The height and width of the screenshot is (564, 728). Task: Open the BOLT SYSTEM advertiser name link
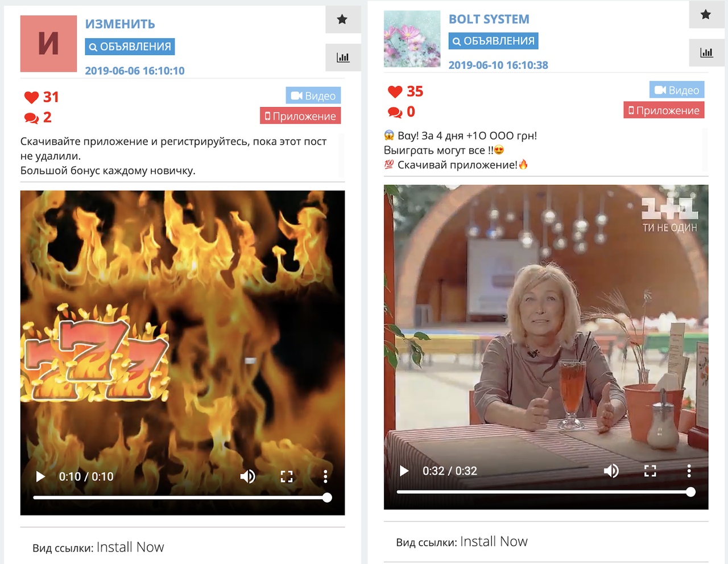(x=489, y=19)
